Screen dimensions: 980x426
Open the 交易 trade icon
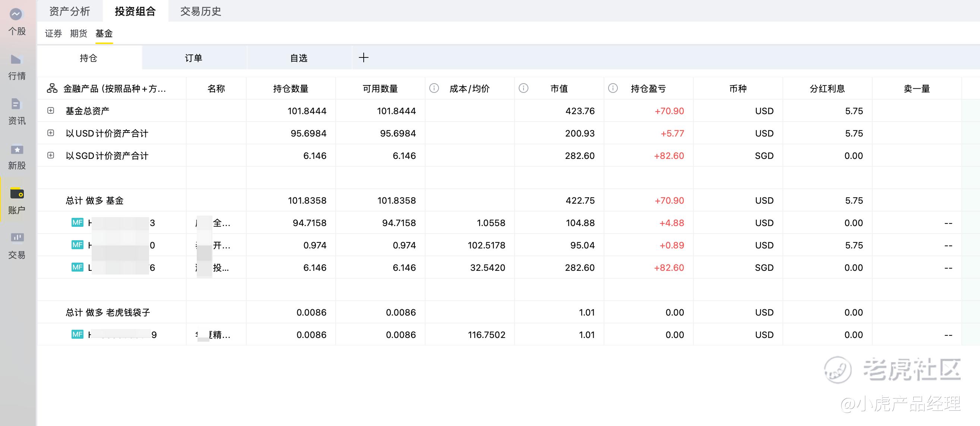click(x=16, y=238)
